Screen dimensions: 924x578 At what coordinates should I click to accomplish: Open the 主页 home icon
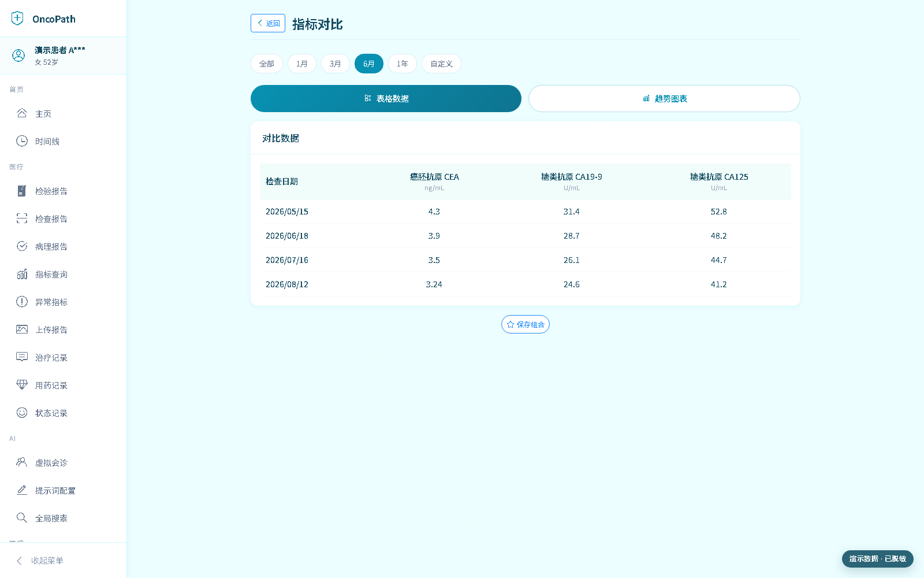coord(22,113)
